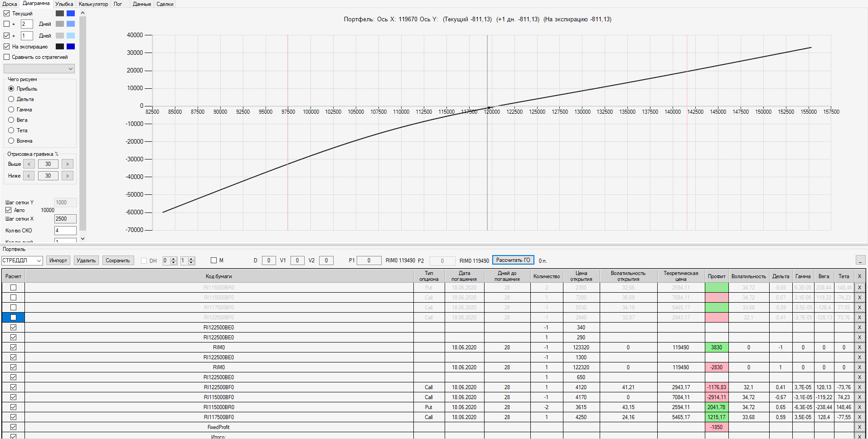Select the Дельта radio button

(x=11, y=99)
